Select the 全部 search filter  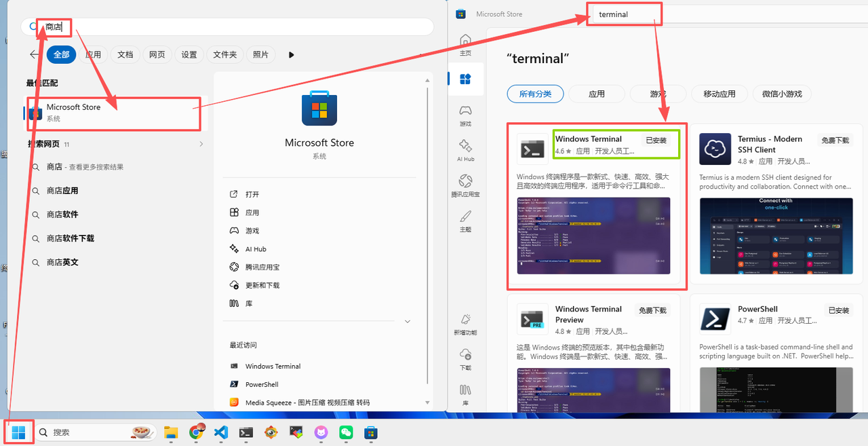point(62,54)
